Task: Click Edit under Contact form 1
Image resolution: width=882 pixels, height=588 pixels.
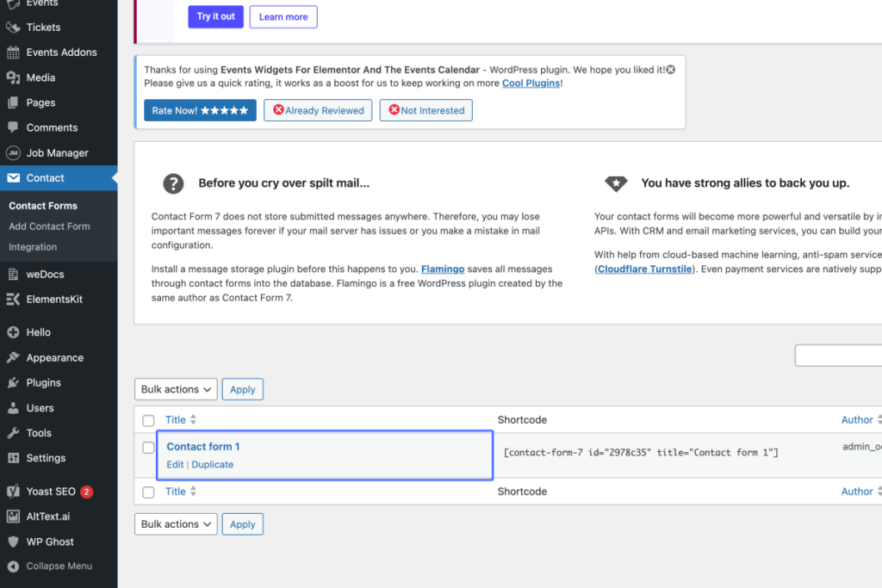Action: click(175, 464)
